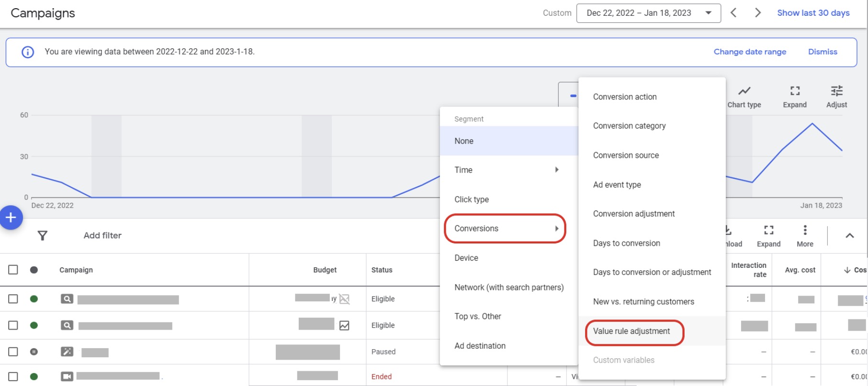Image resolution: width=868 pixels, height=386 pixels.
Task: Click the blue plus new campaign button
Action: click(x=11, y=218)
